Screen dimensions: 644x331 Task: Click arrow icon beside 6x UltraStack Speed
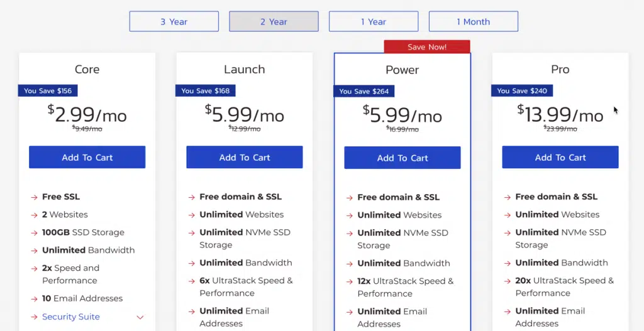click(191, 281)
